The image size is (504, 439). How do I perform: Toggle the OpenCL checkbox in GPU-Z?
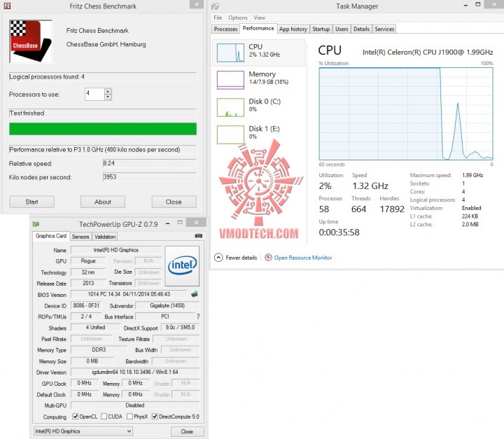[75, 417]
